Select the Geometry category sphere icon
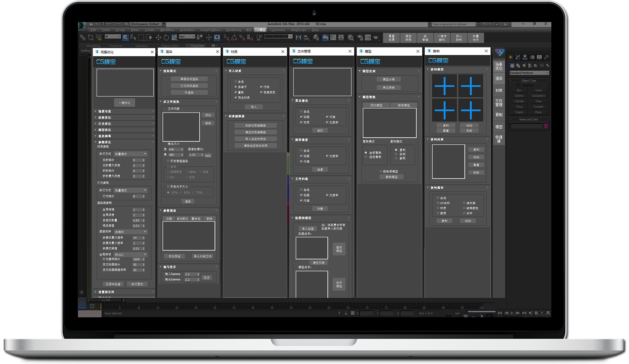Image resolution: width=629 pixels, height=364 pixels. (512, 66)
